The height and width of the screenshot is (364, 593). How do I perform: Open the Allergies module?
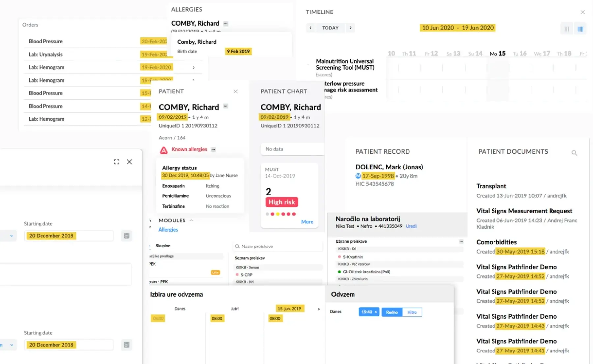click(x=168, y=230)
